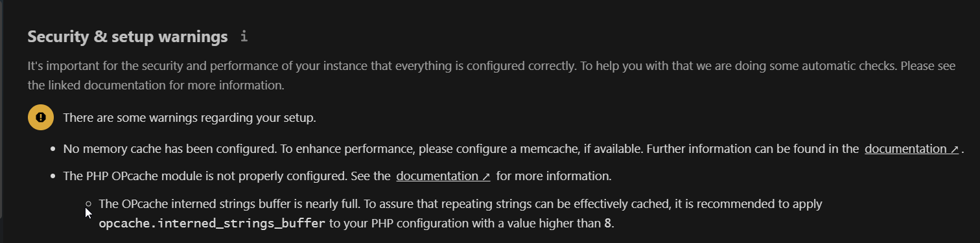Click the yellow exclamation warning icon
The width and height of the screenshot is (980, 243).
pyautogui.click(x=41, y=117)
